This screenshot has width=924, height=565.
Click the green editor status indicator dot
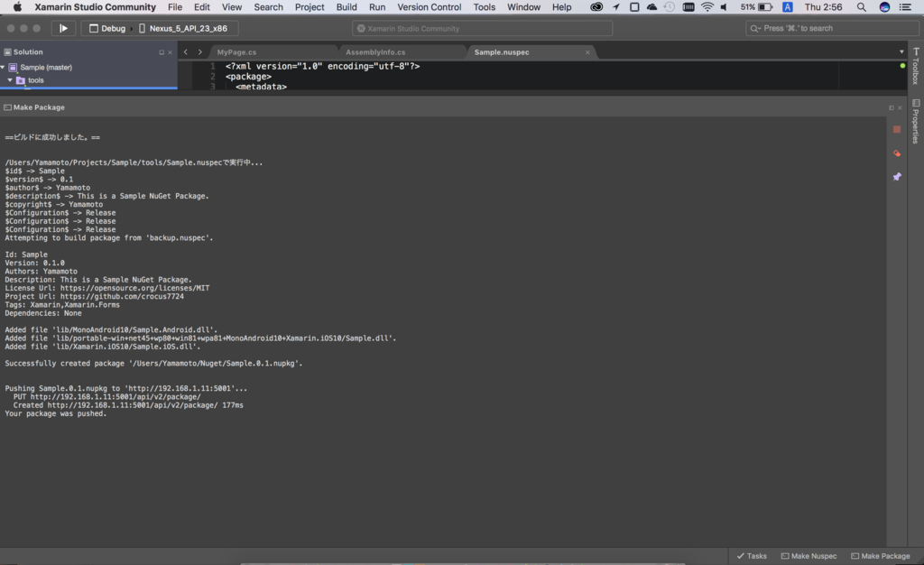902,66
